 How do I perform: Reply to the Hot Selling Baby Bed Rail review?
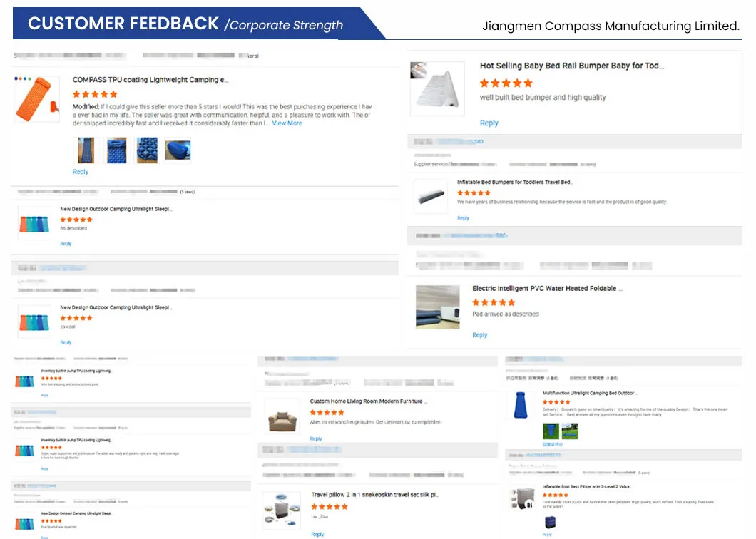489,123
